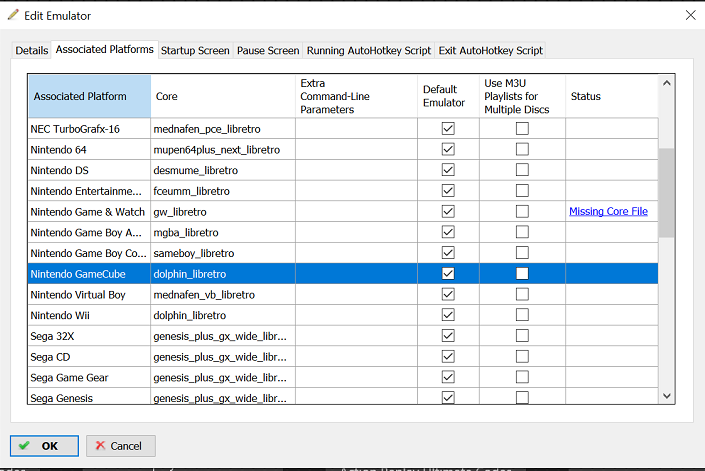The width and height of the screenshot is (705, 471).
Task: Select the Status column header
Action: pyautogui.click(x=612, y=96)
